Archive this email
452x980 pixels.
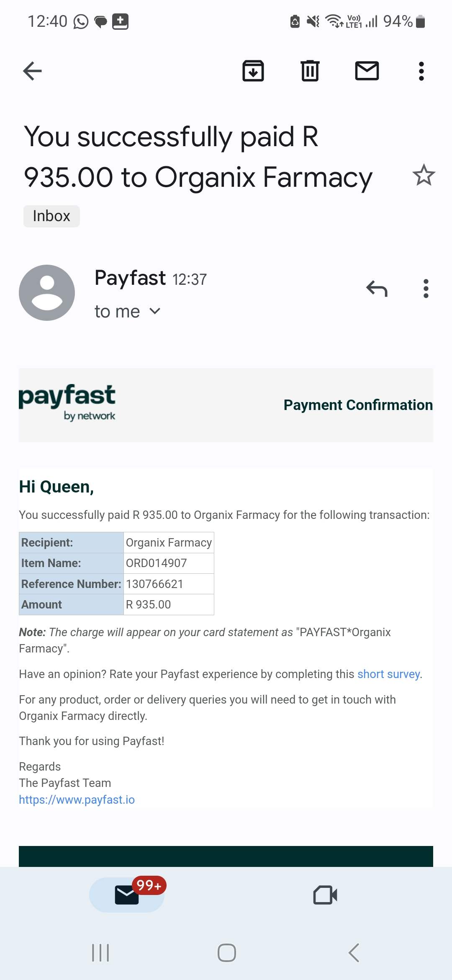click(x=253, y=71)
